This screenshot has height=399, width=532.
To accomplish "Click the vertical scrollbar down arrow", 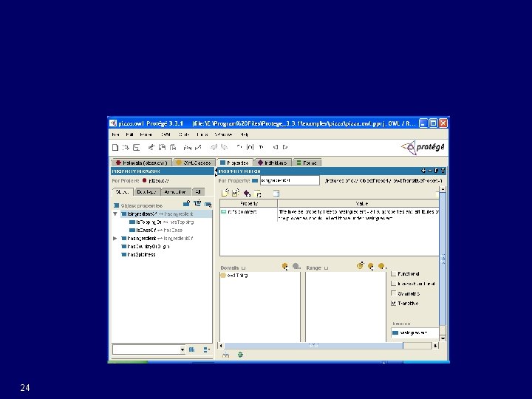I will (x=443, y=338).
